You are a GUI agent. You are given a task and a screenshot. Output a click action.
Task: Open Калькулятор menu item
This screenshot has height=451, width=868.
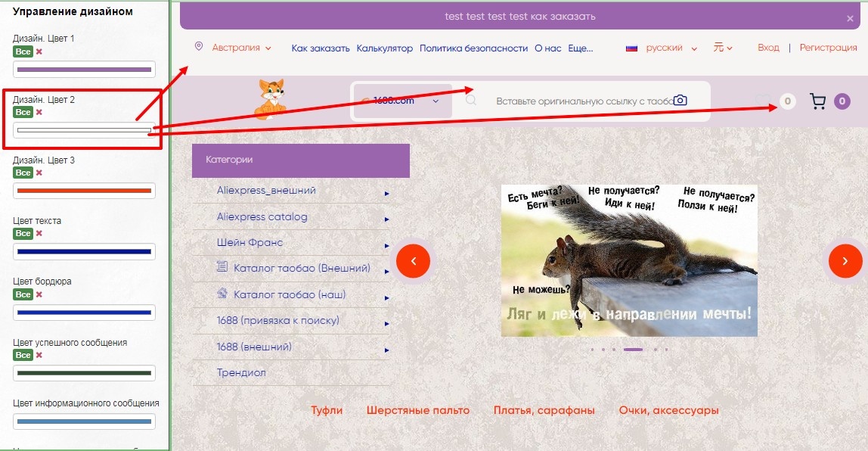[385, 48]
